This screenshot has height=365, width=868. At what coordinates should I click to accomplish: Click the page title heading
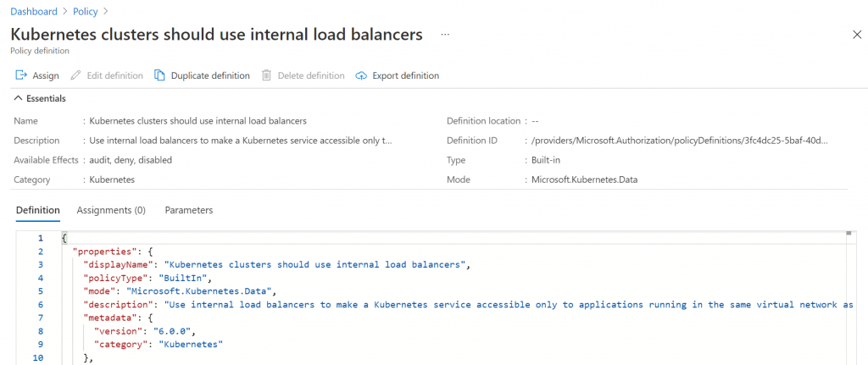216,34
